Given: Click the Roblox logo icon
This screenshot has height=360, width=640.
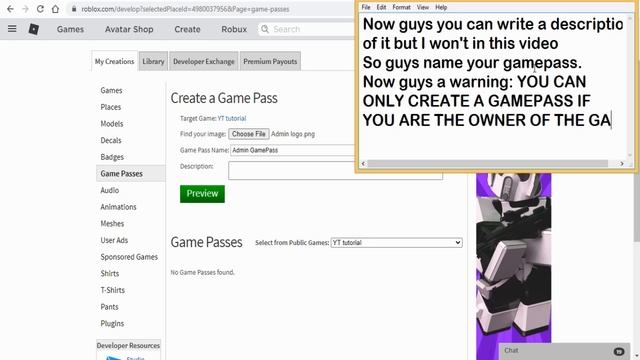Looking at the screenshot, I should pos(33,29).
